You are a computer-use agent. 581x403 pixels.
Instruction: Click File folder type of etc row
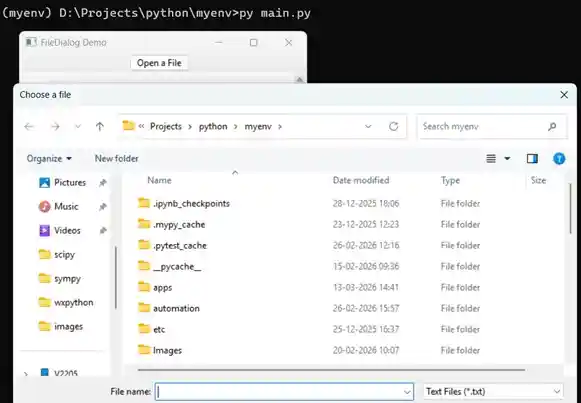click(x=460, y=329)
